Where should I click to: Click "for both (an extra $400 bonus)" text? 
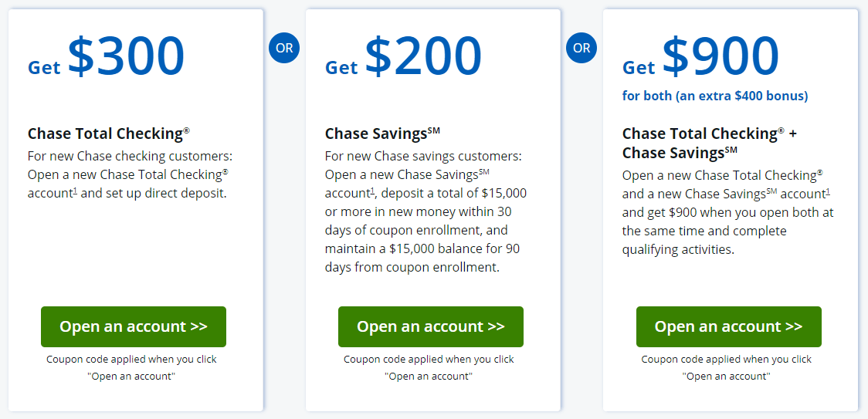point(715,96)
